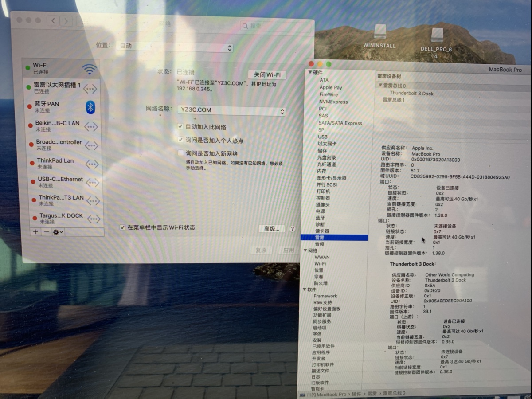
Task: Open the 网络名称 dropdown showing YZ3C.COM
Action: [x=231, y=111]
